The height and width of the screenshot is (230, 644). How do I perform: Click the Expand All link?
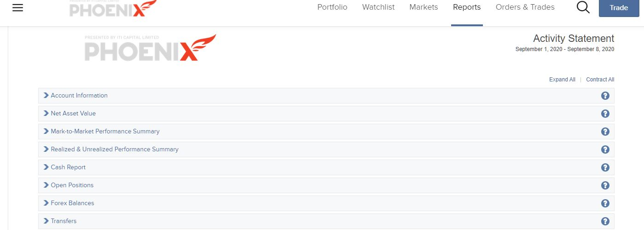[562, 80]
